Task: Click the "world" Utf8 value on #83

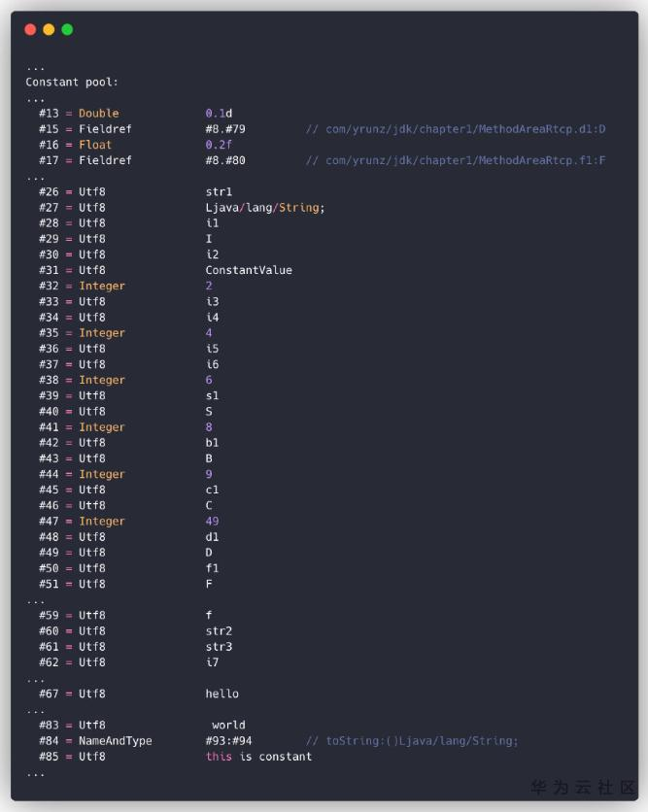Action: pos(228,725)
